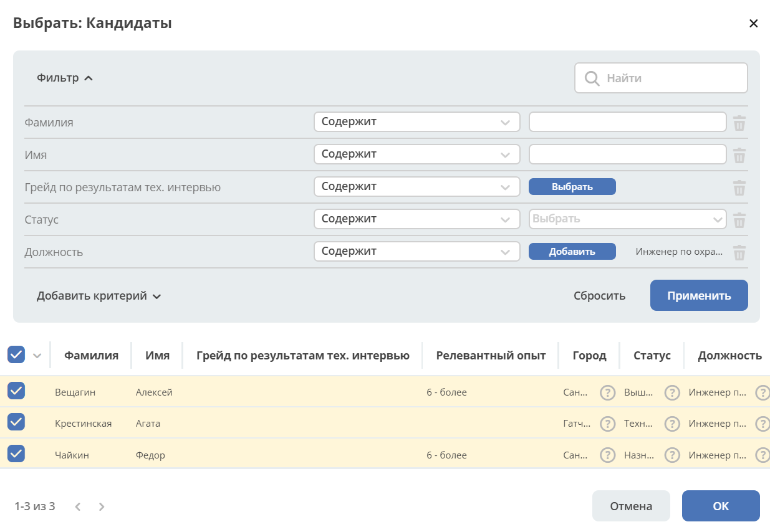Viewport: 770px width, 532px height.
Task: Uncheck the row for Крестинская Агата
Action: point(16,422)
